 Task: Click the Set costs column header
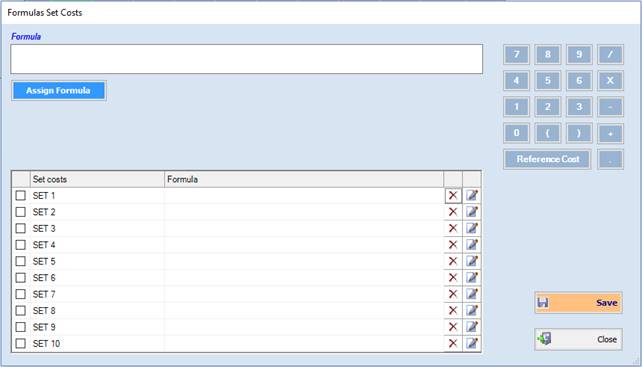pos(97,179)
